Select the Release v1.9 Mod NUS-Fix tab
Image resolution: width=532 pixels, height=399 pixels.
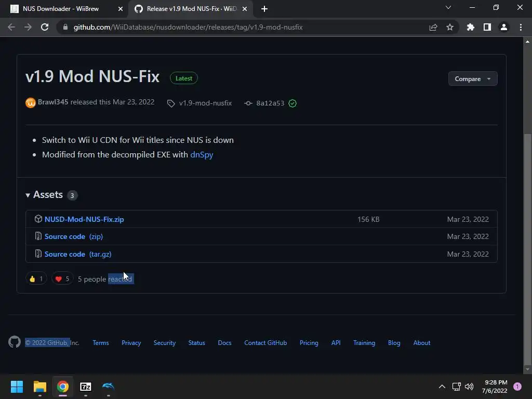[191, 9]
